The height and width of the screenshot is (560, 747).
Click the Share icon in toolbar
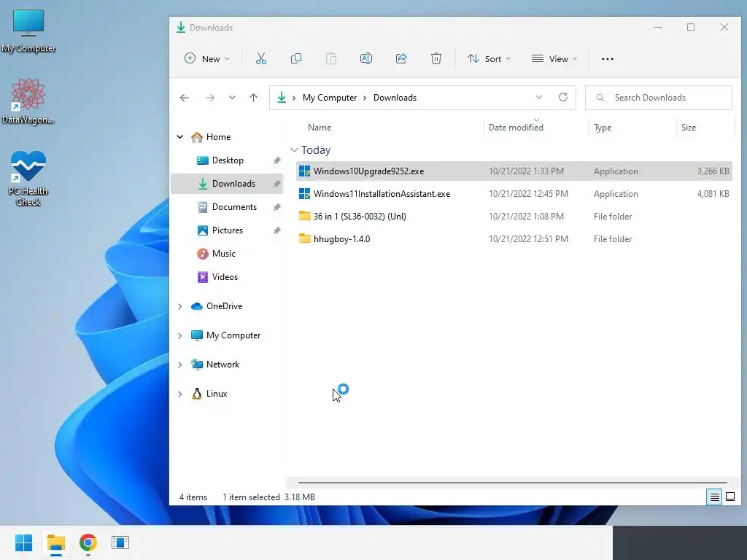coord(401,58)
